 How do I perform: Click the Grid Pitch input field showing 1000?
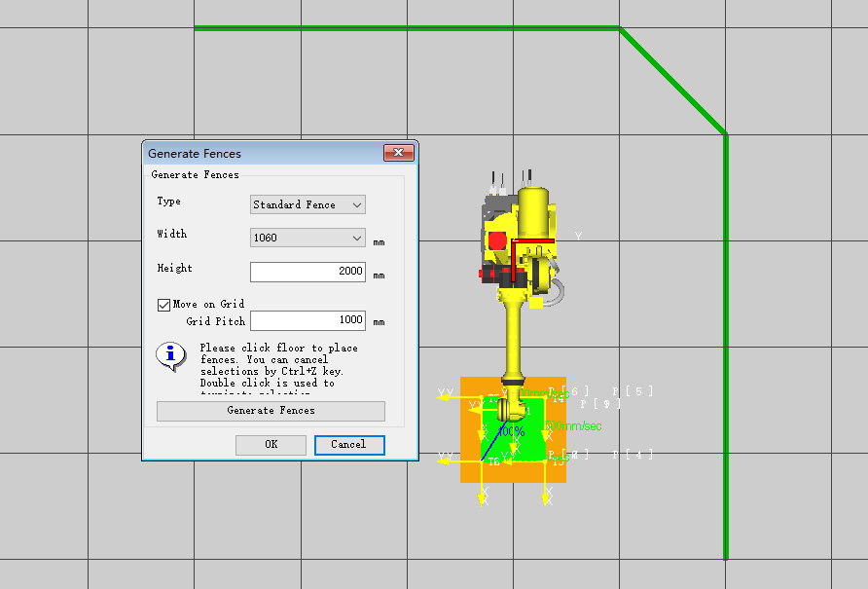[x=307, y=320]
